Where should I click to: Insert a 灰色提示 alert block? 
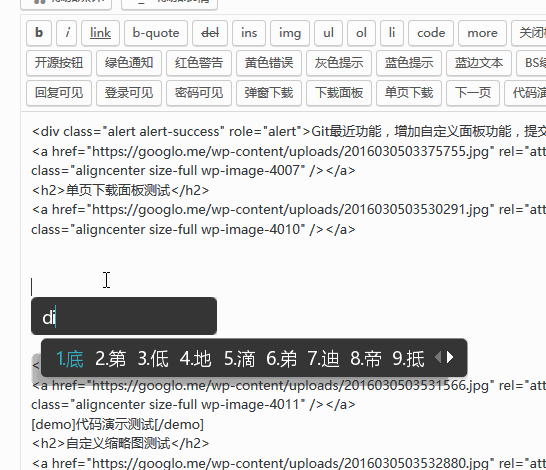pos(339,63)
